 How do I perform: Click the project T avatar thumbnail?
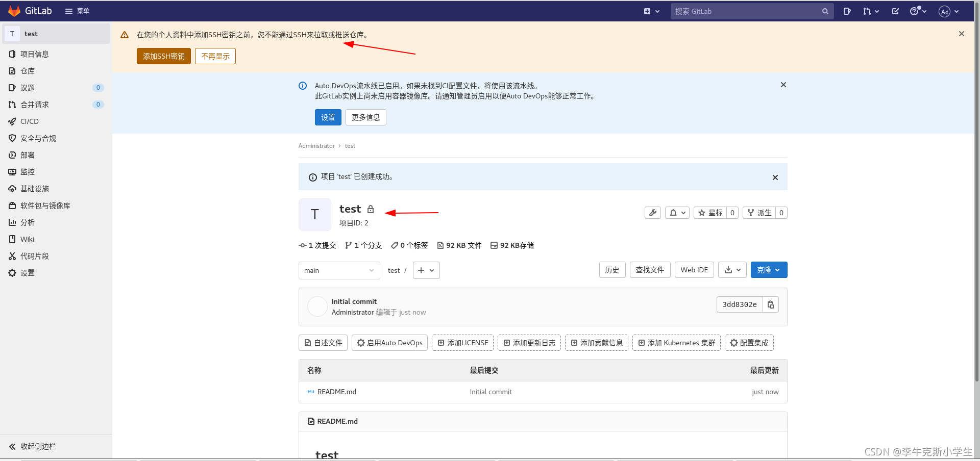(315, 215)
